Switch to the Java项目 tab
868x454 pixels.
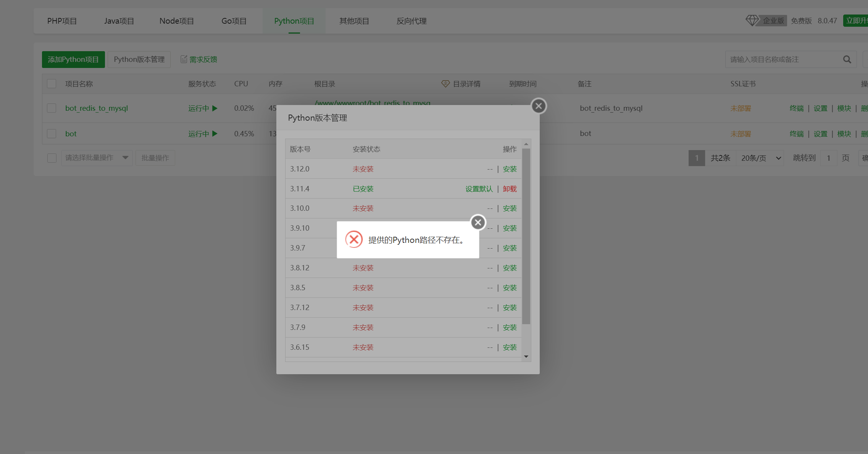coord(119,21)
